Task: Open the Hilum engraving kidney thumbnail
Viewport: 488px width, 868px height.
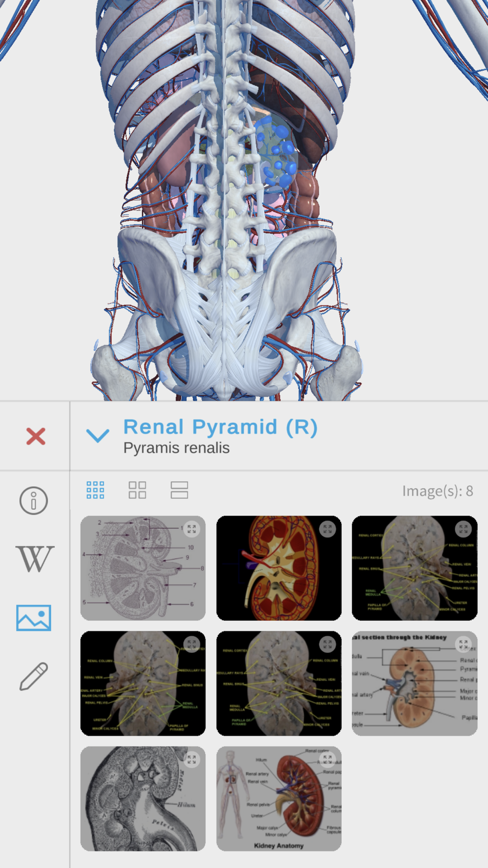Action: [x=143, y=799]
